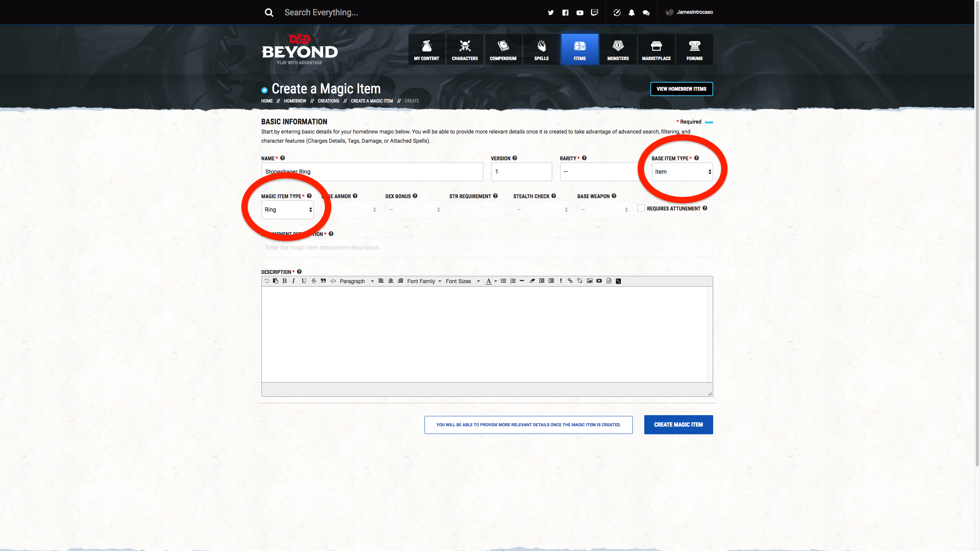Click the Creations breadcrumb link
This screenshot has height=551, width=980.
click(328, 101)
